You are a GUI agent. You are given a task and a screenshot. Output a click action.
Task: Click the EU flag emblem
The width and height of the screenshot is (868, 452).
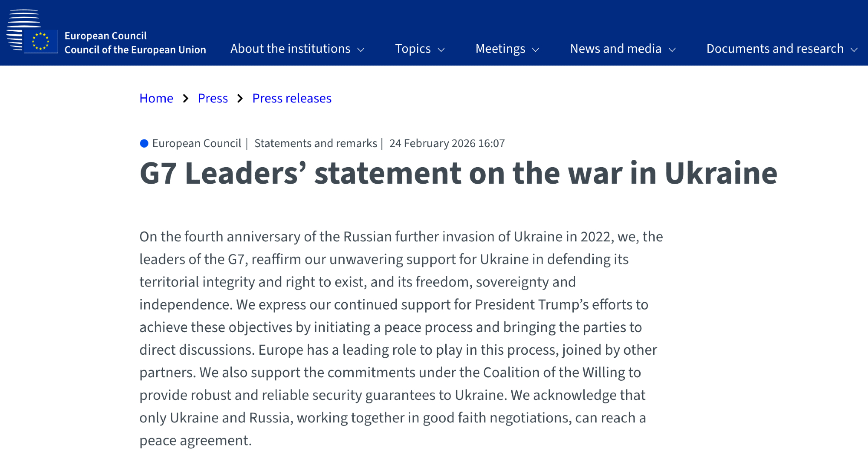coord(41,42)
